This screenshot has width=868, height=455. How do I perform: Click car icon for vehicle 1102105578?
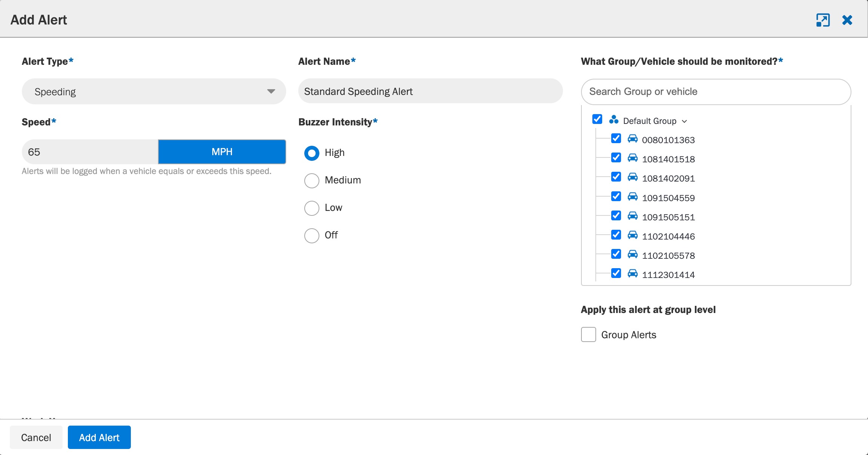click(633, 254)
